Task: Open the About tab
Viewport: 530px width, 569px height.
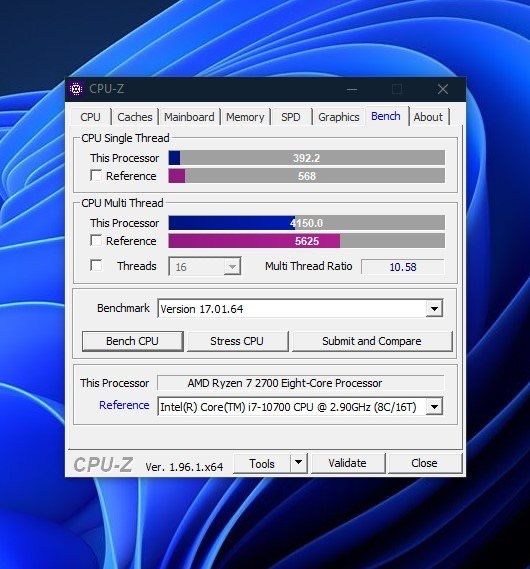Action: [x=428, y=117]
